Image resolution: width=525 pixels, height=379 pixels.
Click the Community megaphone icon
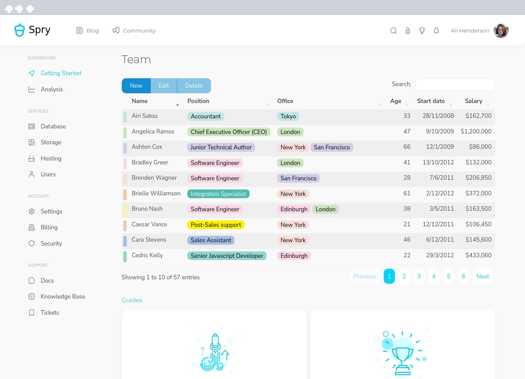coord(116,30)
